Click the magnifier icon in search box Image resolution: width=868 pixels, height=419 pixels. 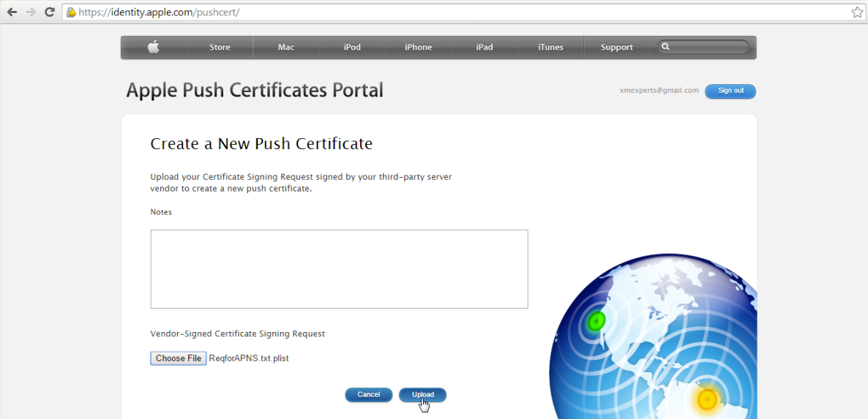pyautogui.click(x=665, y=47)
